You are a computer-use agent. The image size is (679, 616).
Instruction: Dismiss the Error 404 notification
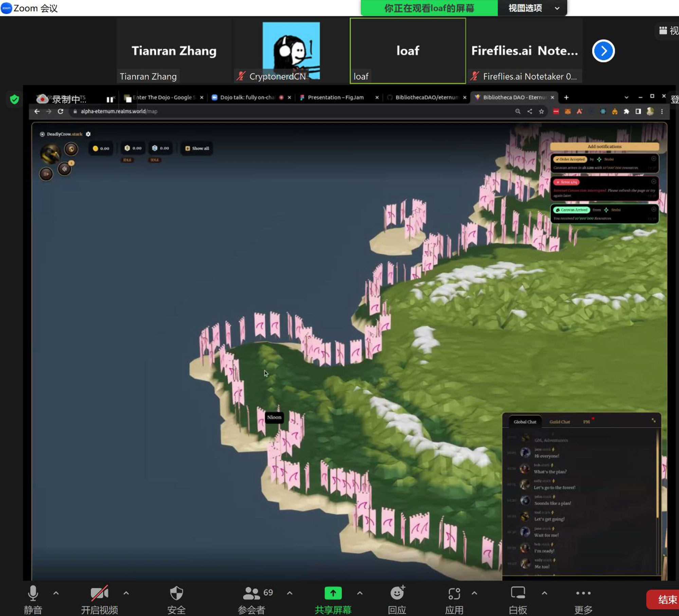point(654,182)
